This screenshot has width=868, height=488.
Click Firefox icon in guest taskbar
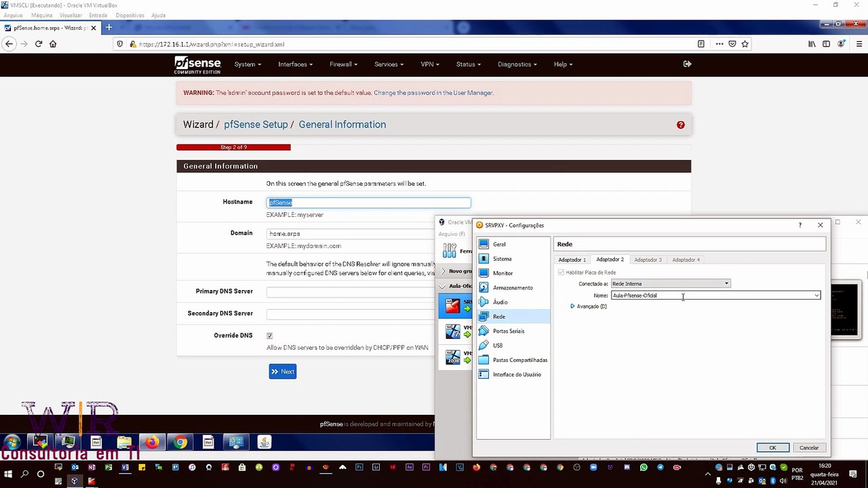point(152,443)
